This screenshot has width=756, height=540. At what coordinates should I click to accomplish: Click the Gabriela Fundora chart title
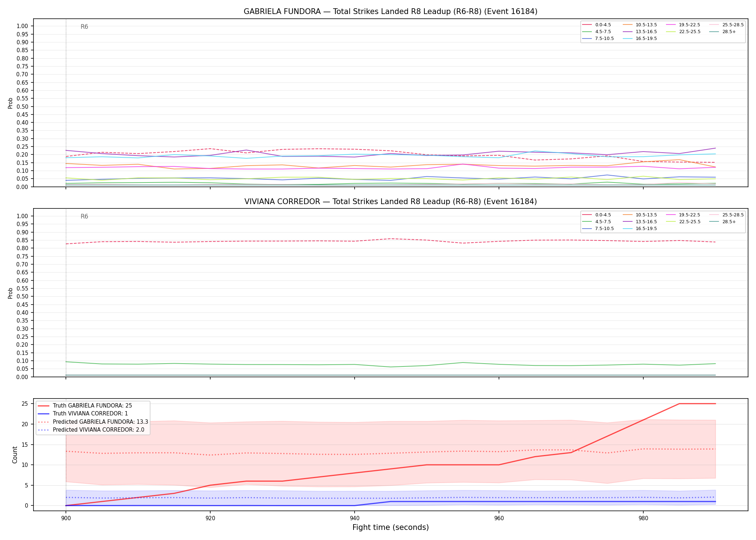(391, 12)
